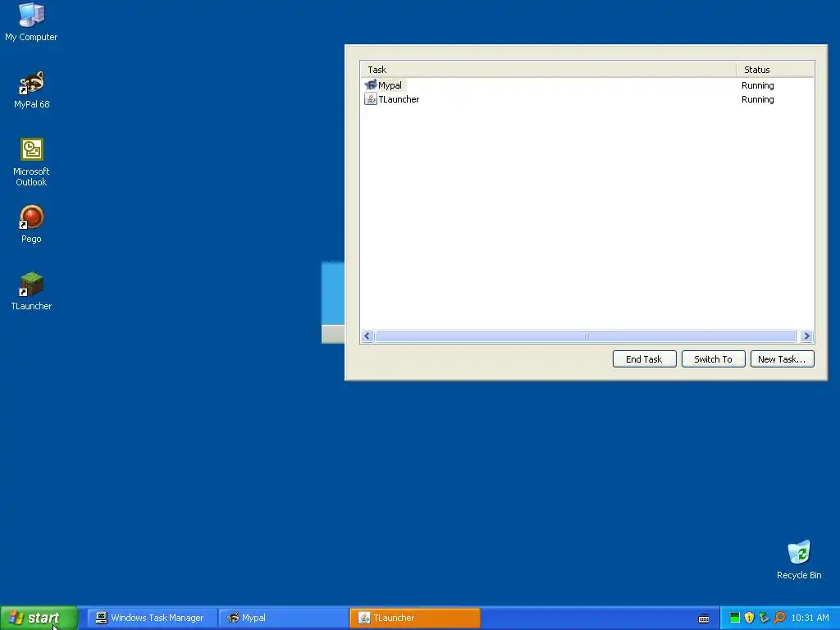Select the Pego desktop shortcut

pyautogui.click(x=31, y=224)
